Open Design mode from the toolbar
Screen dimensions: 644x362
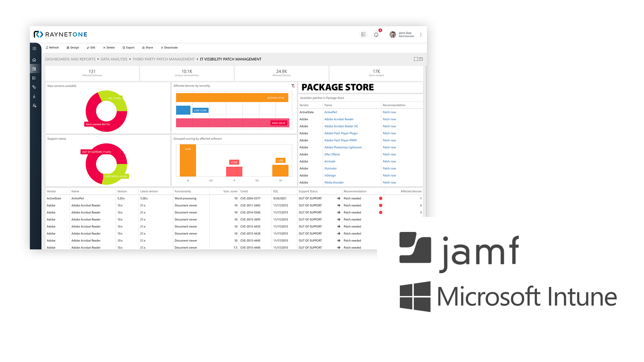click(73, 48)
